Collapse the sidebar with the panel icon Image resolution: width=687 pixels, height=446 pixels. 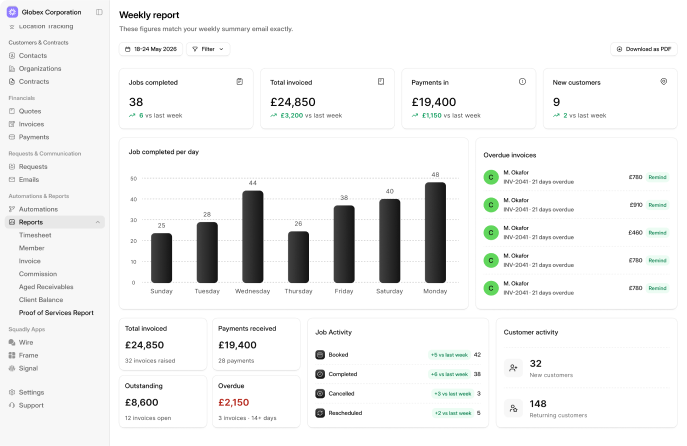[99, 12]
